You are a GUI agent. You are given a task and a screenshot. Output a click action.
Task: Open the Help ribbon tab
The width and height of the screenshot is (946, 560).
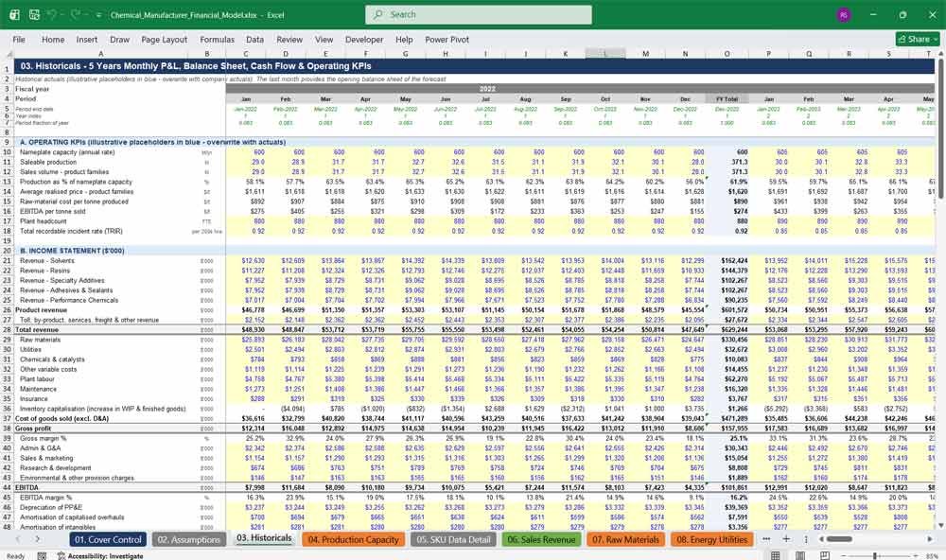pos(404,39)
